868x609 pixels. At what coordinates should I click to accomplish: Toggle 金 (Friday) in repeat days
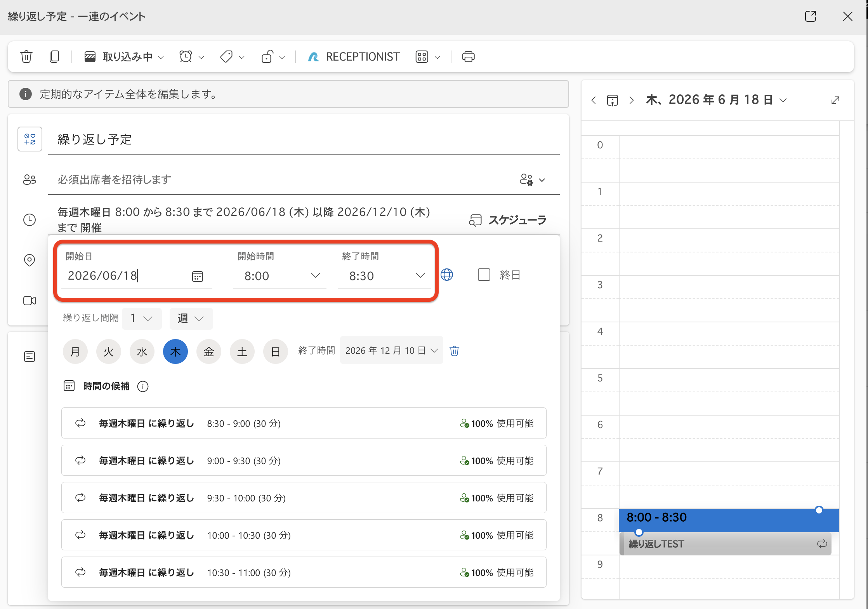[x=209, y=351]
